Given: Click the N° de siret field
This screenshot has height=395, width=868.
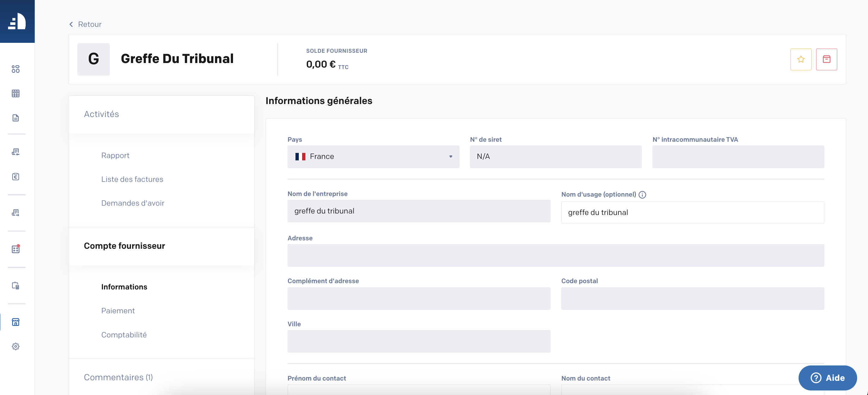Looking at the screenshot, I should [x=556, y=156].
